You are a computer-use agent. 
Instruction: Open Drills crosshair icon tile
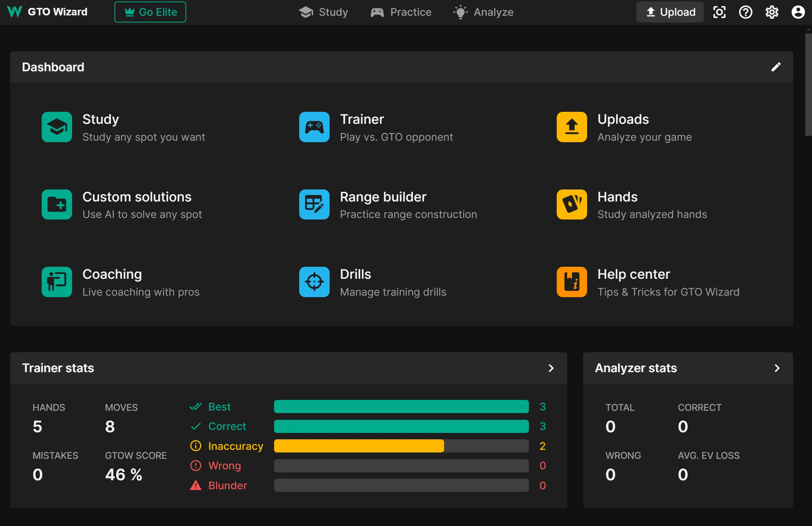coord(314,282)
